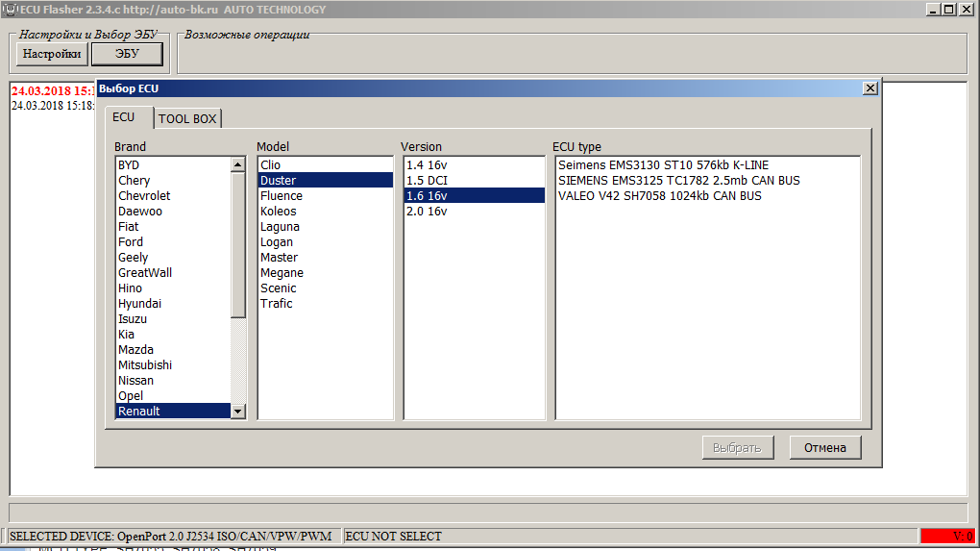The height and width of the screenshot is (551, 980).
Task: Pick version 2.0 16v
Action: (475, 212)
